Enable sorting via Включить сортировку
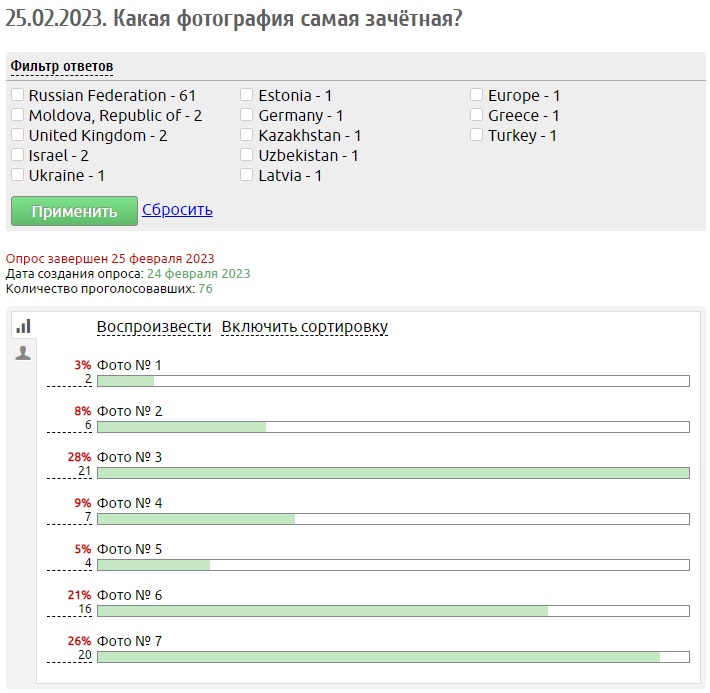The height and width of the screenshot is (693, 710). point(305,327)
